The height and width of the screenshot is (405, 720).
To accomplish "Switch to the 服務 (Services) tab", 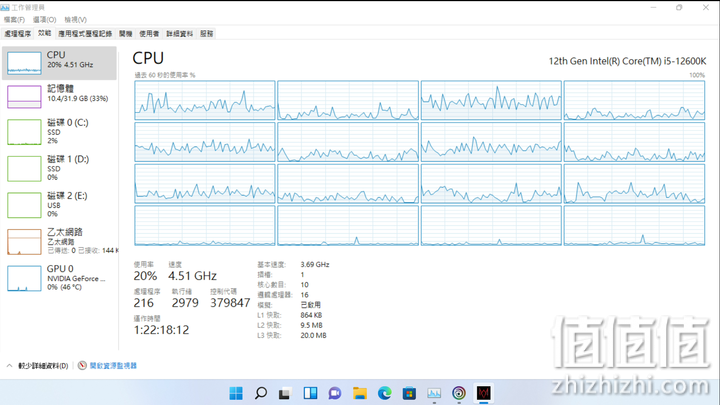I will click(207, 34).
